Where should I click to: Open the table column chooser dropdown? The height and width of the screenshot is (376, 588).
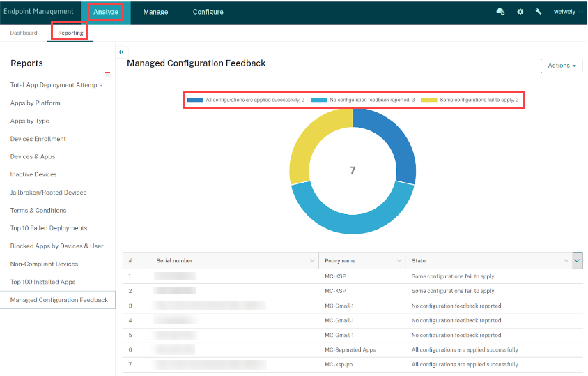[578, 261]
